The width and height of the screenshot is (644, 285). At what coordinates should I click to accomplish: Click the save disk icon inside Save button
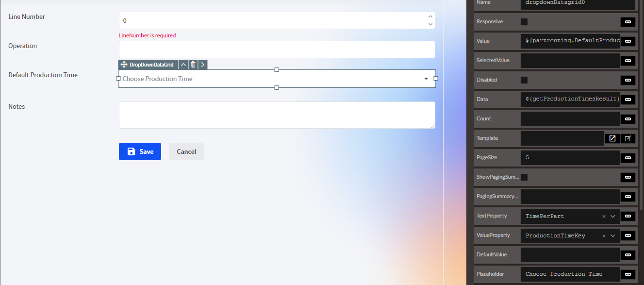(x=132, y=151)
